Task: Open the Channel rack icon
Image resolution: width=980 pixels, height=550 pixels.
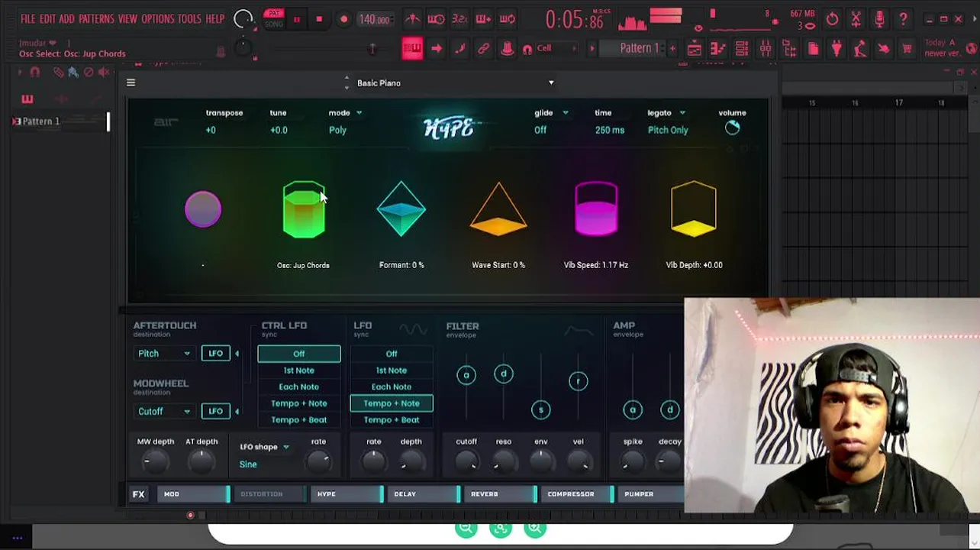Action: click(x=741, y=49)
